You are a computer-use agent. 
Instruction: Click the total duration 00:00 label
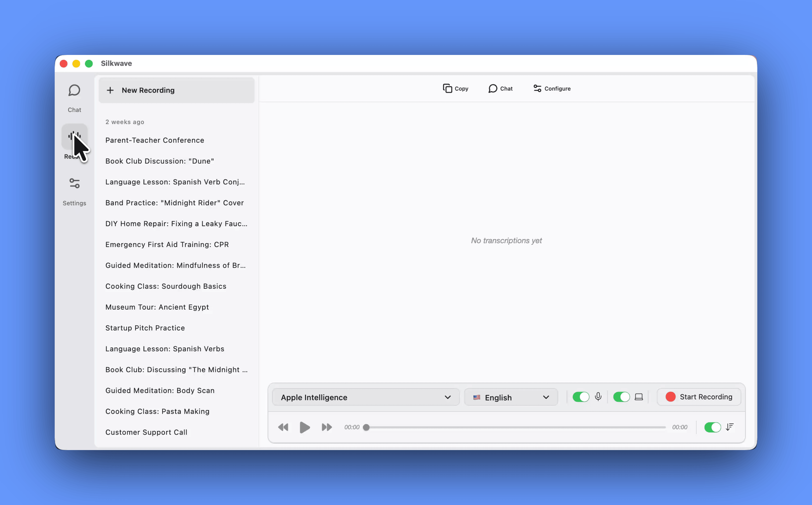680,427
